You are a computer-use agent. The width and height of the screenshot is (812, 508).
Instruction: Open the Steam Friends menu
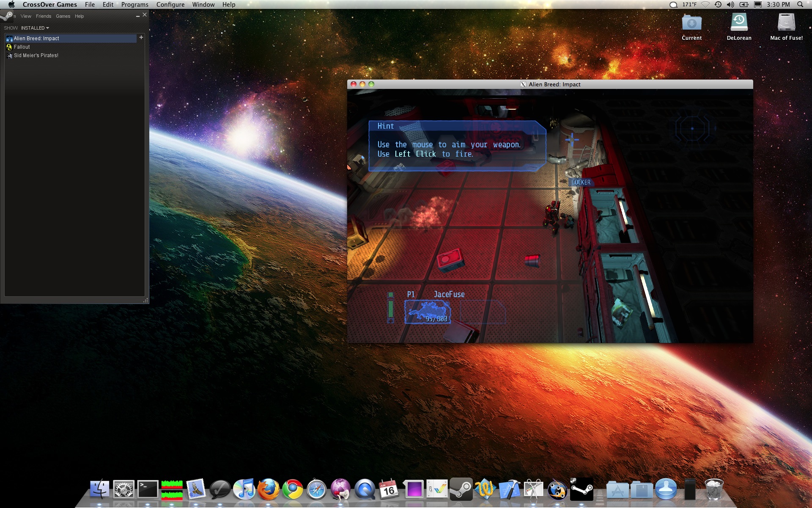(44, 16)
